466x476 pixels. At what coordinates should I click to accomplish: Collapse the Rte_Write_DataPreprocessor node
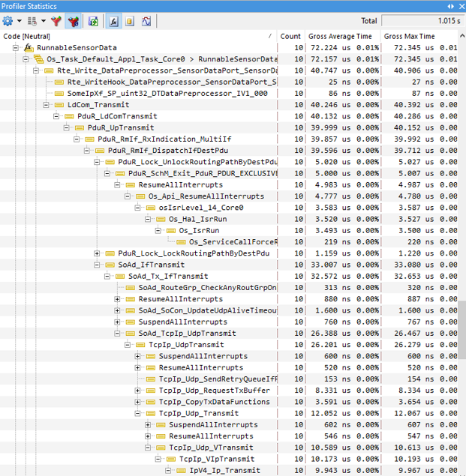click(36, 70)
